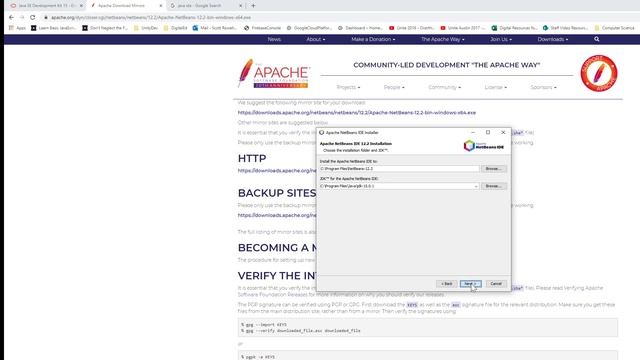This screenshot has width=640, height=360.
Task: Open the Dashboard - Home bookmark
Action: 360,28
